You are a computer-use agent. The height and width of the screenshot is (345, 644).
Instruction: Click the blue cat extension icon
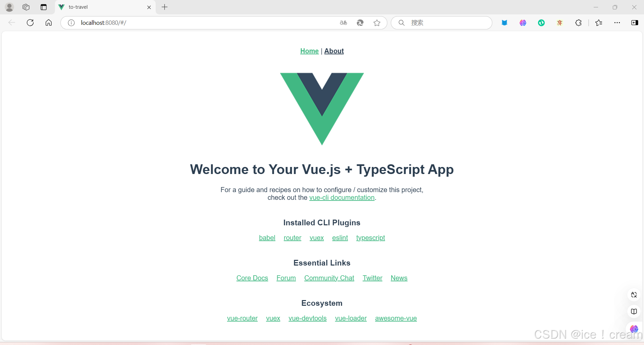point(504,23)
